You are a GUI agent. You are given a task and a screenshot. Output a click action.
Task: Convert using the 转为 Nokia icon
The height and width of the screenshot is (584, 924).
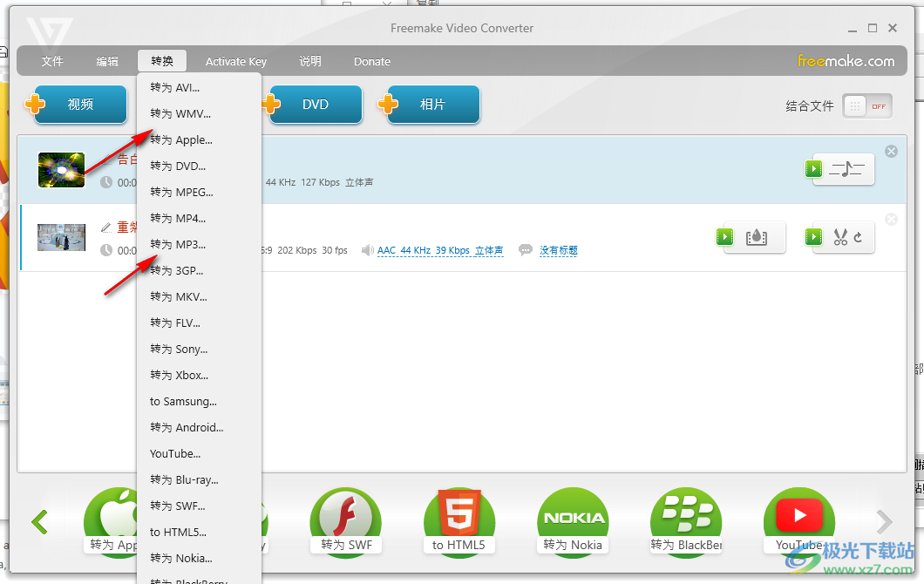coord(573,522)
